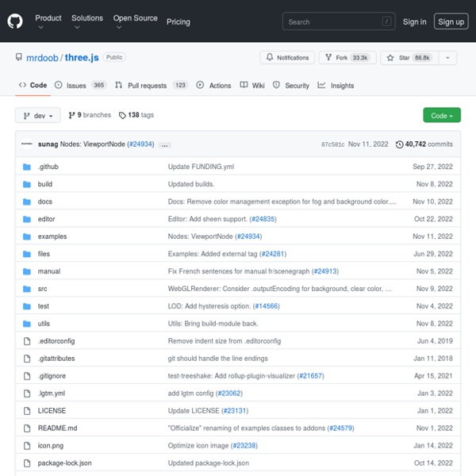Open pull request #24913 link
This screenshot has width=476, height=476.
(x=325, y=271)
